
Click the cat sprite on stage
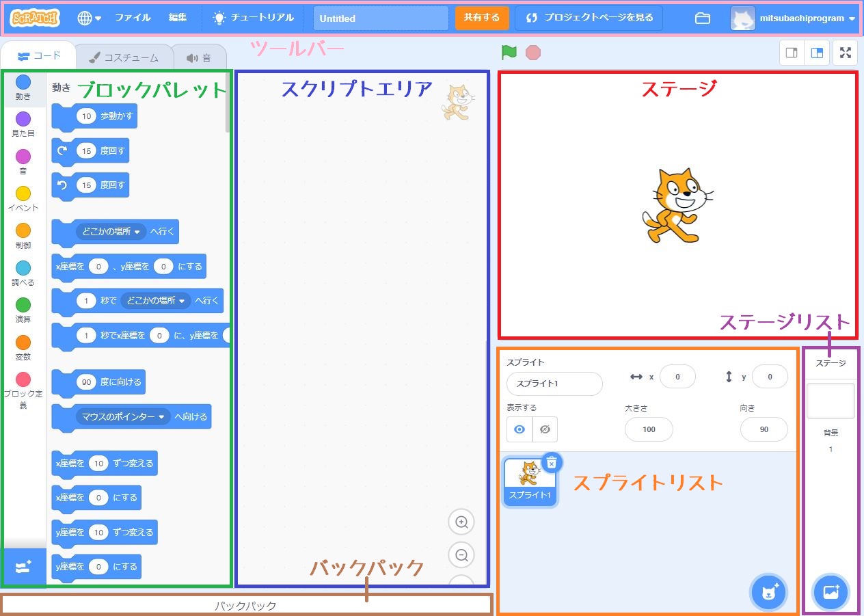pyautogui.click(x=677, y=204)
